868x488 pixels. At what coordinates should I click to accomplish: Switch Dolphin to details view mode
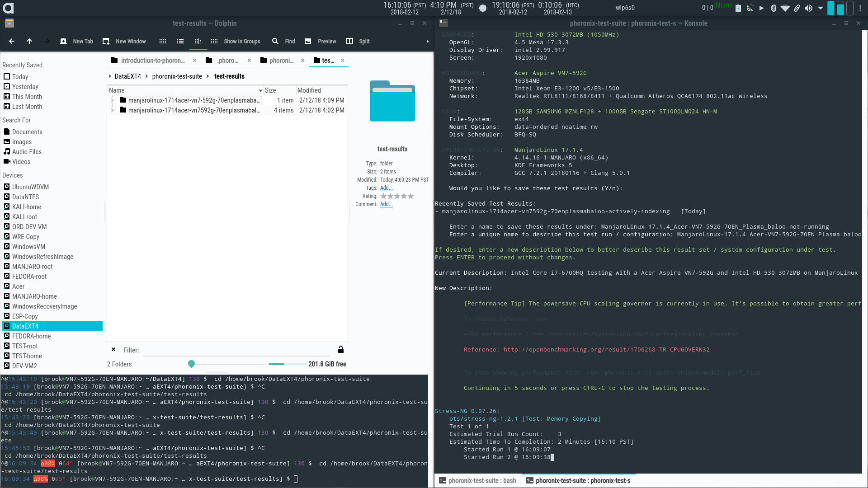198,41
